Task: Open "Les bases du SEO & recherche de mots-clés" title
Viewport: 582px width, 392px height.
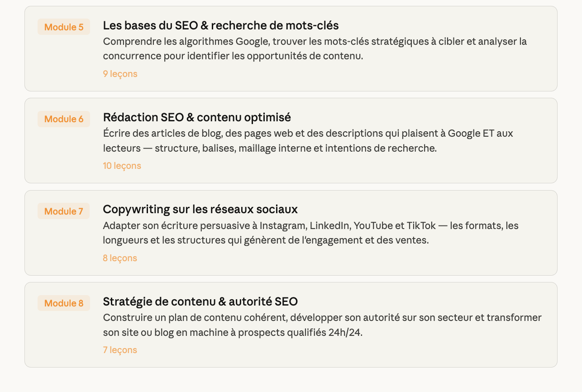Action: (x=221, y=25)
